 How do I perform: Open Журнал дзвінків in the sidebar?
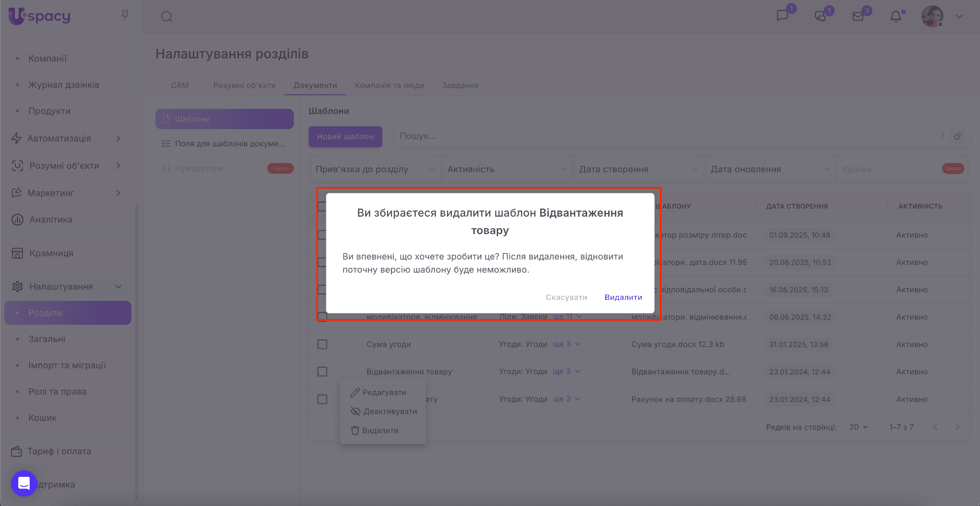pyautogui.click(x=64, y=85)
